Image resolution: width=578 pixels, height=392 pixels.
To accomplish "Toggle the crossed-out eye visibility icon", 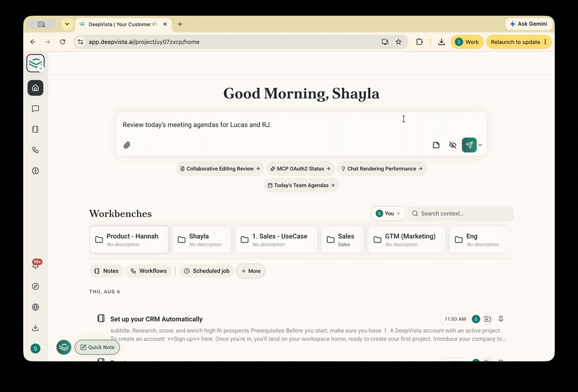I will pos(453,145).
